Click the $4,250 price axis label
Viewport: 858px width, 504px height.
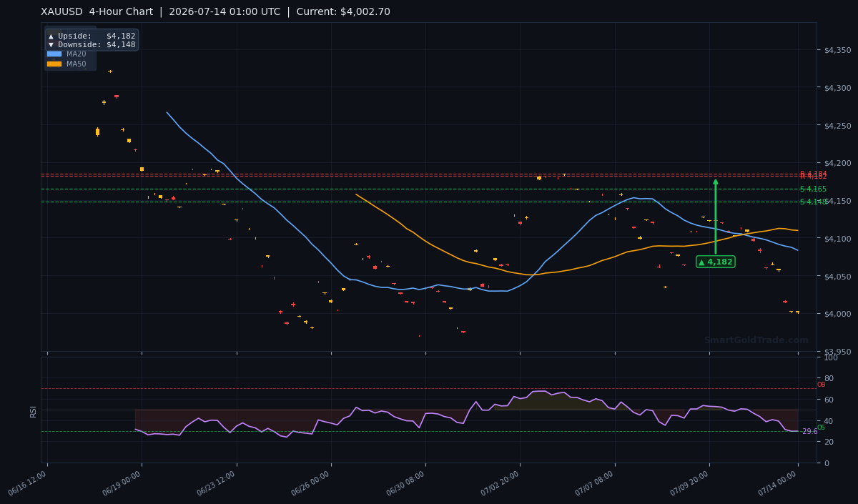click(837, 126)
